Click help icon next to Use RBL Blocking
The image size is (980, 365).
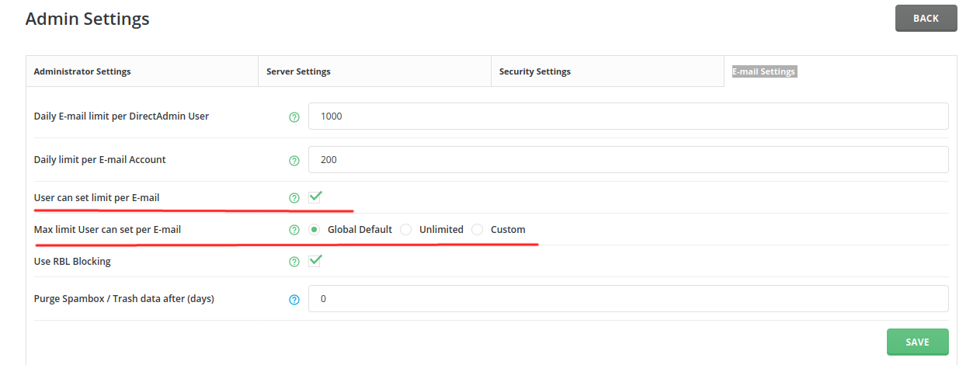pos(294,262)
